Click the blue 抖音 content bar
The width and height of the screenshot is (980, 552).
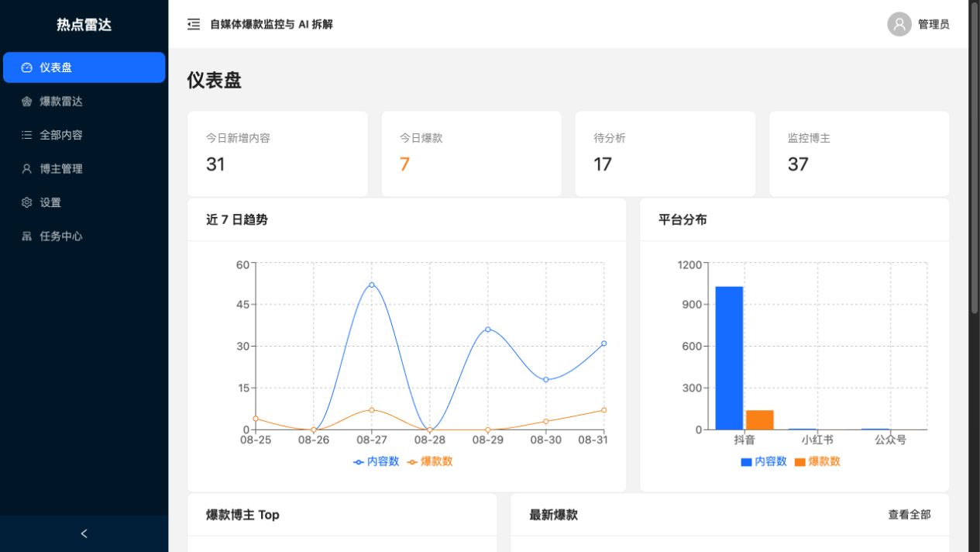pos(729,358)
